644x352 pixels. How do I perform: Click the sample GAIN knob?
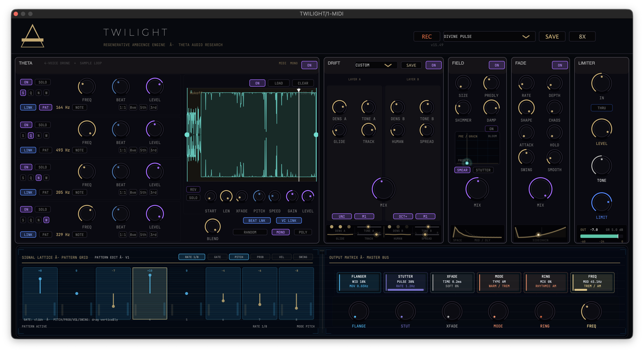[x=292, y=196]
